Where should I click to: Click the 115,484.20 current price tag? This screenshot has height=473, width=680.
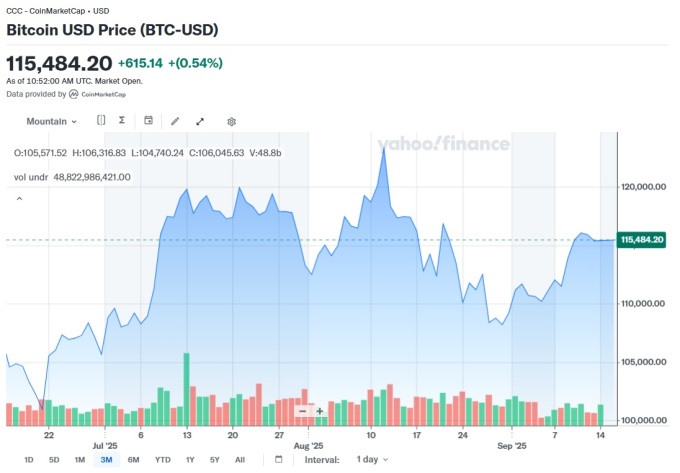[x=641, y=240]
